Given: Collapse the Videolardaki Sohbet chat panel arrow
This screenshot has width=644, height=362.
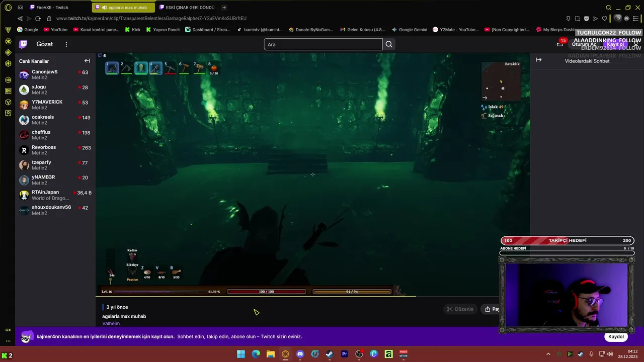Looking at the screenshot, I should point(538,60).
